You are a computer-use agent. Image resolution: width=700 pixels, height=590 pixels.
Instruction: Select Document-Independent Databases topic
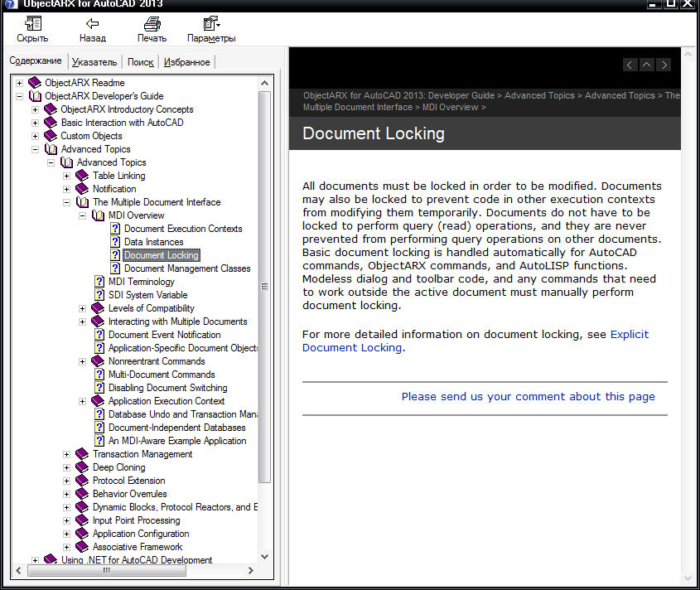click(x=176, y=428)
